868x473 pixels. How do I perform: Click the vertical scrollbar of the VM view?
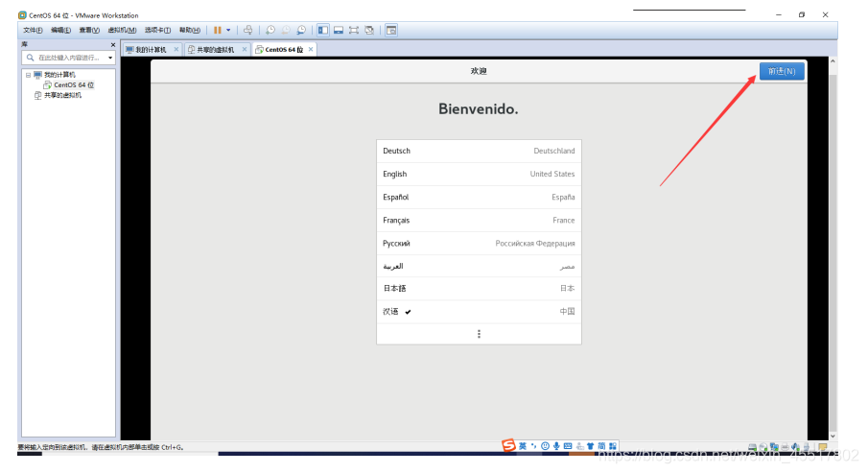click(x=833, y=248)
